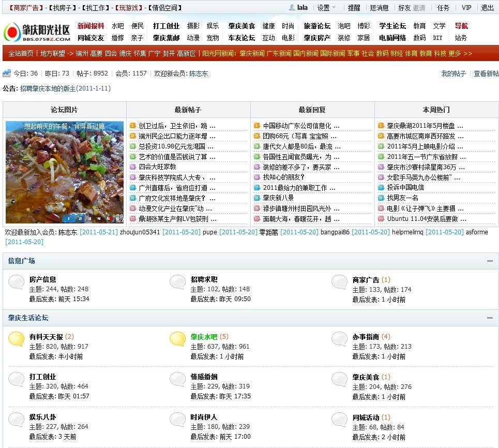Viewport: 499px width, 448px height.
Task: Click the 肇庆阳光社区 site logo
Action: [x=37, y=32]
